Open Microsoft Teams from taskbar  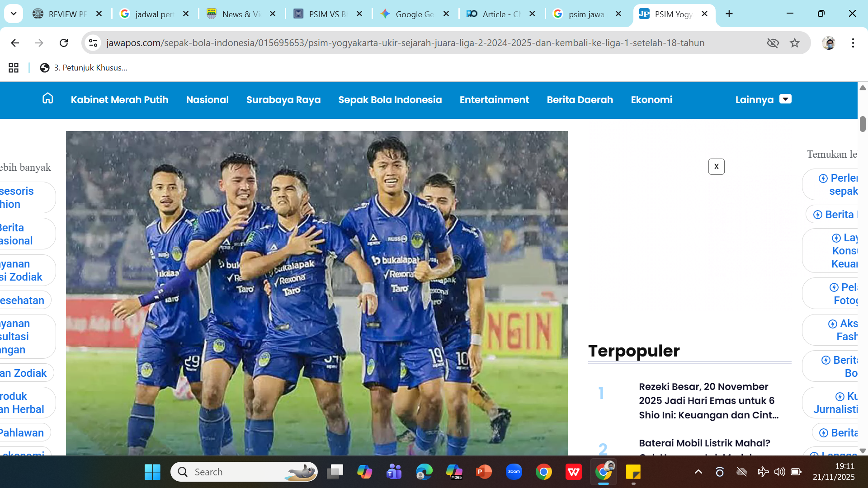coord(394,472)
